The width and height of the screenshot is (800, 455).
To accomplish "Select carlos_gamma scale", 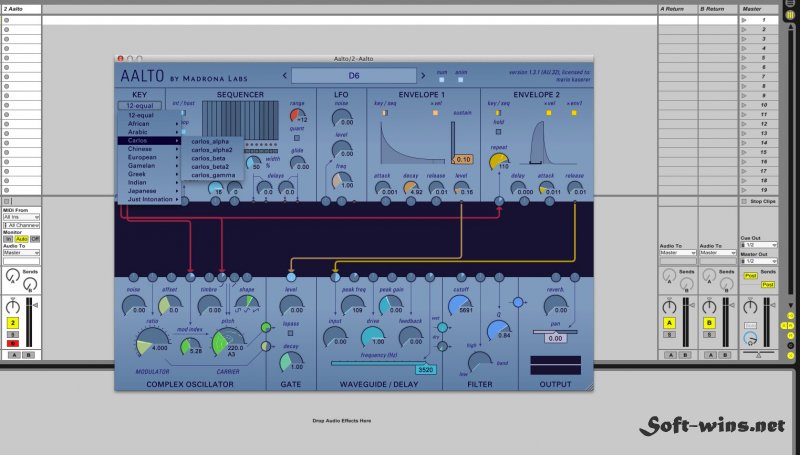I will (212, 175).
